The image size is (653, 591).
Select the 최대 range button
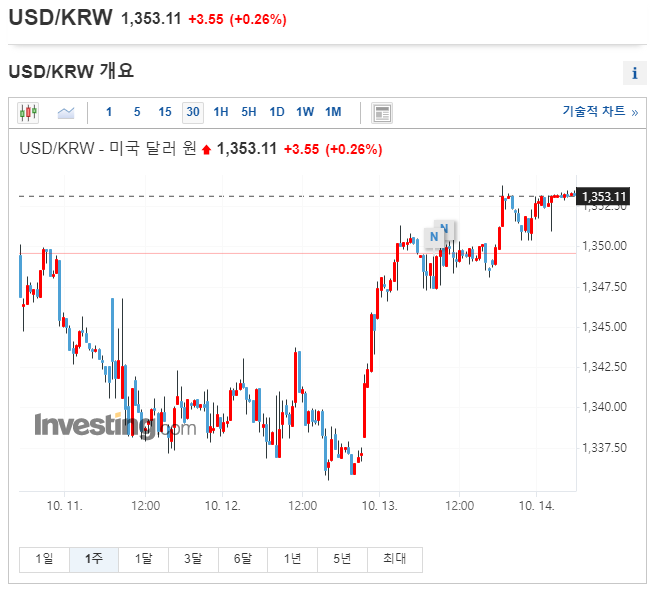pyautogui.click(x=395, y=560)
